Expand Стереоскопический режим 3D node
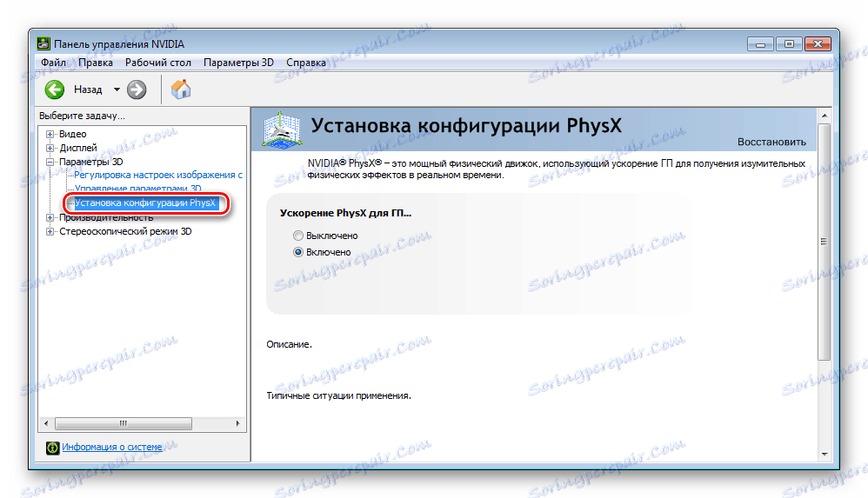The image size is (868, 498). pos(50,231)
